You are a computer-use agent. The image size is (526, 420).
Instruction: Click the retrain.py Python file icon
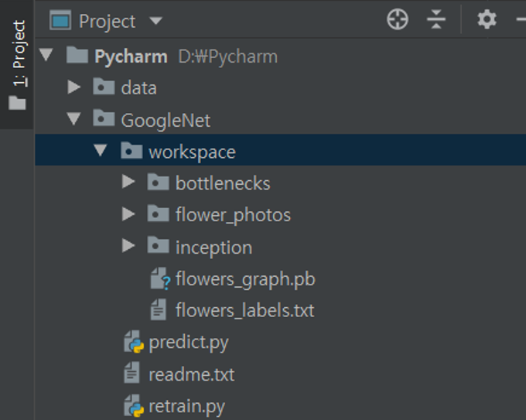[x=134, y=405]
